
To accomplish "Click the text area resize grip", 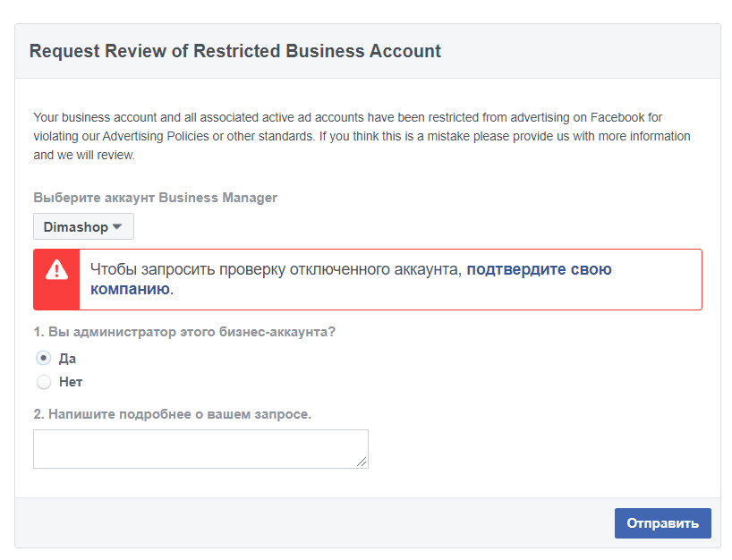I will pyautogui.click(x=362, y=462).
